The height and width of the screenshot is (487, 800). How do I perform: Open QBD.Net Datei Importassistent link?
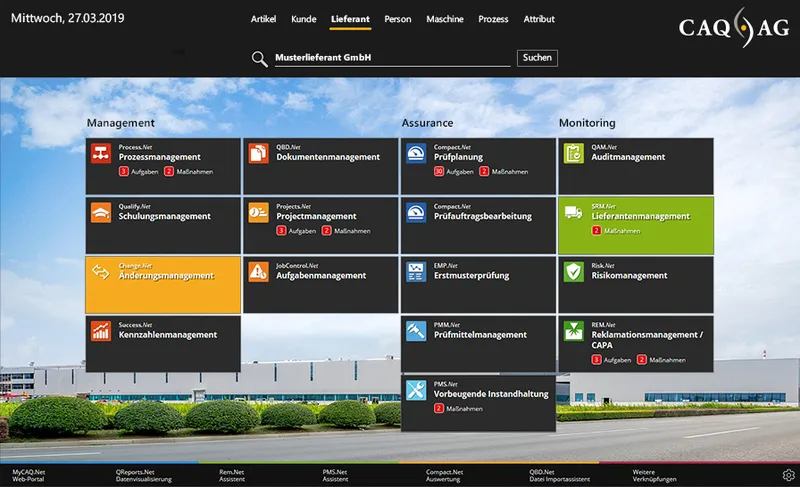pos(559,475)
